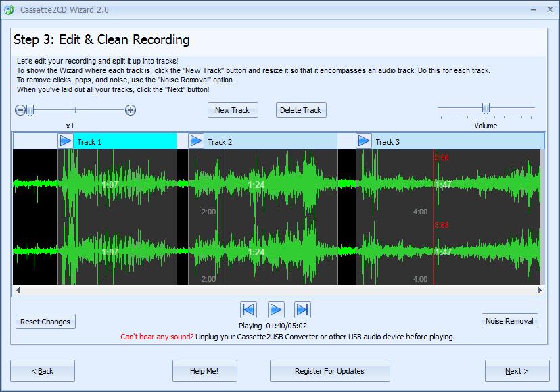Image resolution: width=560 pixels, height=392 pixels.
Task: Proceed with the Next button
Action: click(517, 370)
